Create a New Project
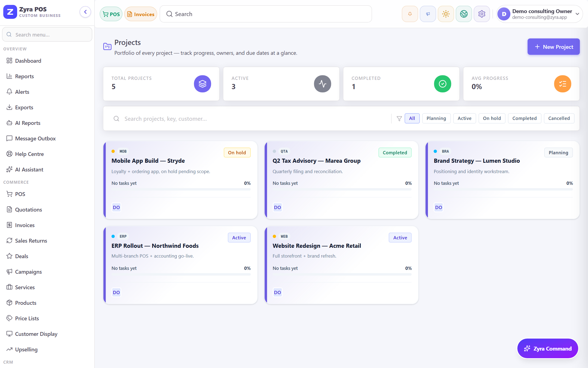 click(553, 47)
